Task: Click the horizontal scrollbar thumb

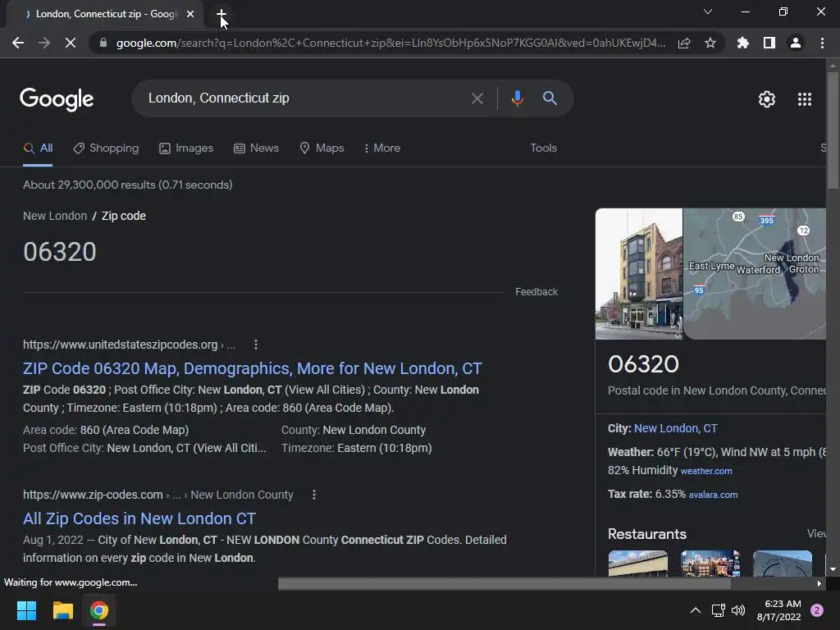Action: coord(504,584)
